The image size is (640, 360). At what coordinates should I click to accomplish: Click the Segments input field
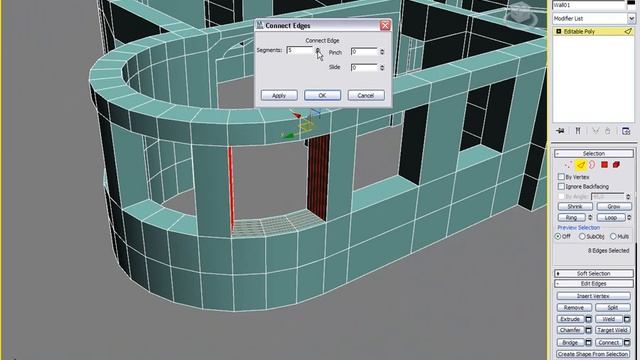tap(300, 50)
